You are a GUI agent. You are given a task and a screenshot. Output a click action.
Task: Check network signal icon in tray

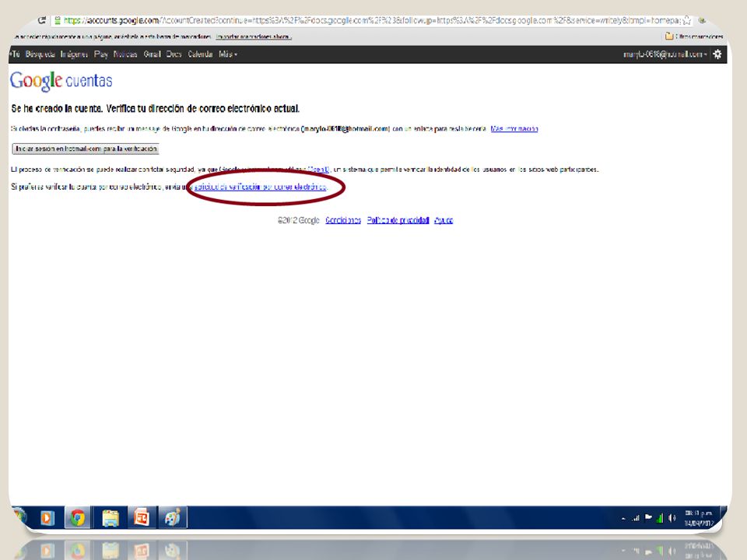point(636,518)
